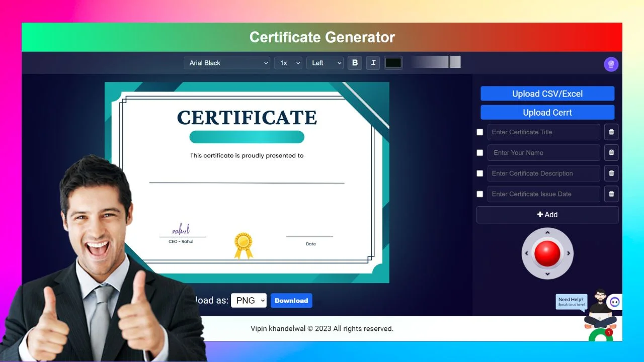Delete the Certificate Title field
644x362 pixels.
click(611, 132)
